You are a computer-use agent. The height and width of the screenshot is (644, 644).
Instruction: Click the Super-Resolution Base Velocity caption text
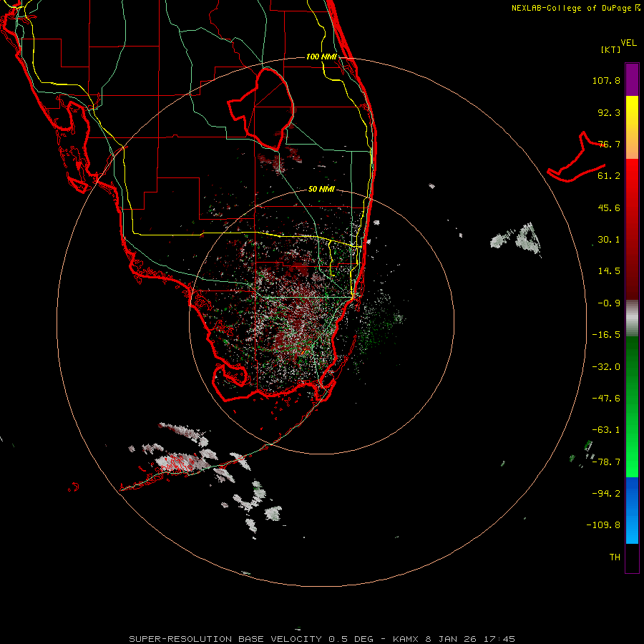pyautogui.click(x=322, y=639)
